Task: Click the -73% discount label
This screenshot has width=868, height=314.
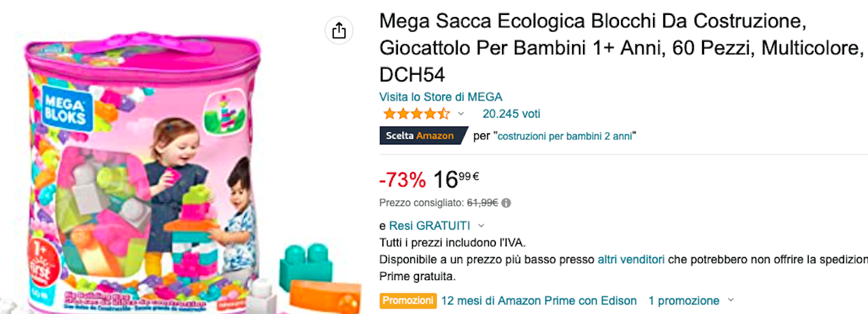Action: (x=403, y=180)
